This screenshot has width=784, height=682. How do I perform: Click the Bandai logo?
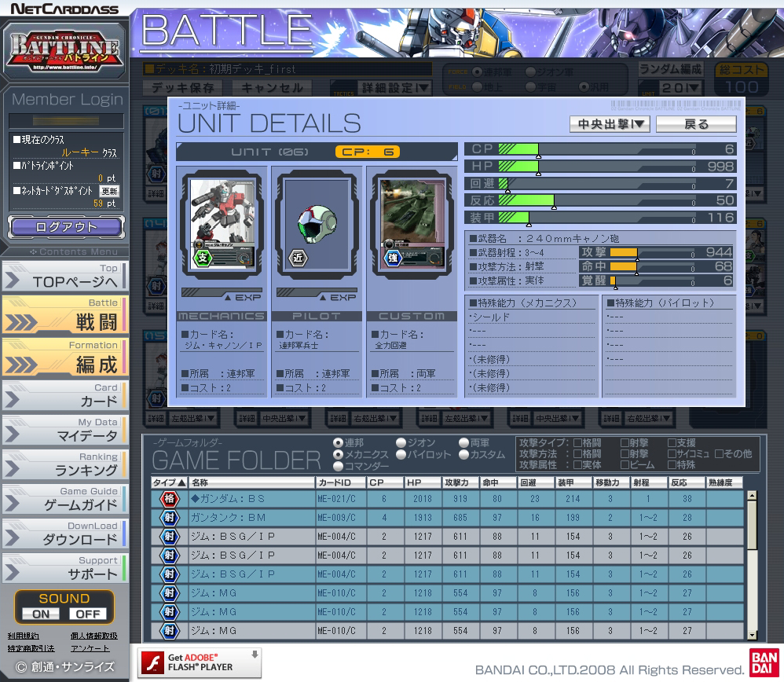tap(764, 662)
